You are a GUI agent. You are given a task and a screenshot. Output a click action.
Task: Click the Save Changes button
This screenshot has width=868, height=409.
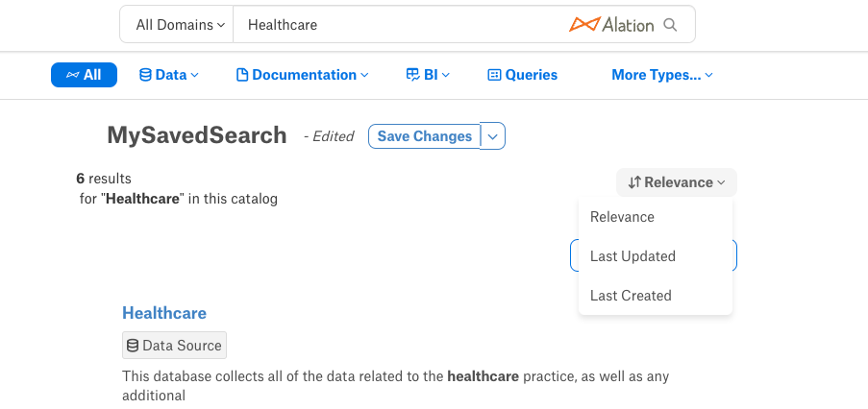click(425, 136)
